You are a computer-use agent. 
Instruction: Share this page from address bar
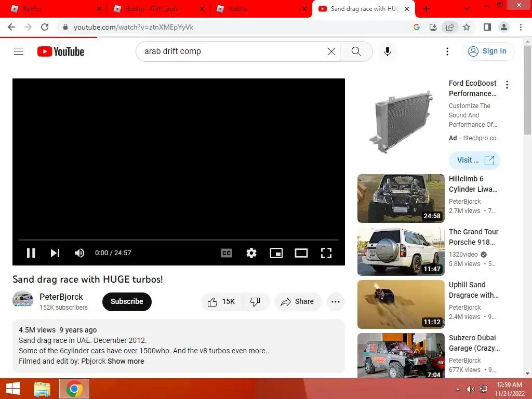click(x=450, y=27)
